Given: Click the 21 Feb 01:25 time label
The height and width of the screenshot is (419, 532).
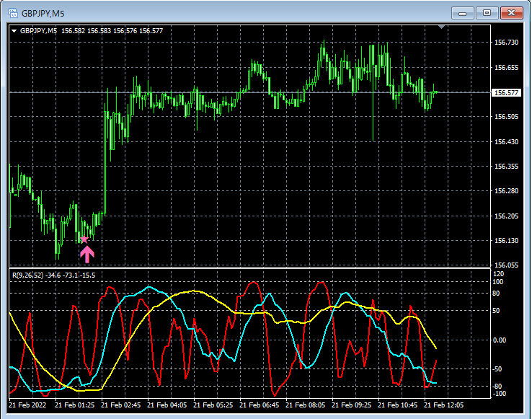Looking at the screenshot, I should point(74,405).
